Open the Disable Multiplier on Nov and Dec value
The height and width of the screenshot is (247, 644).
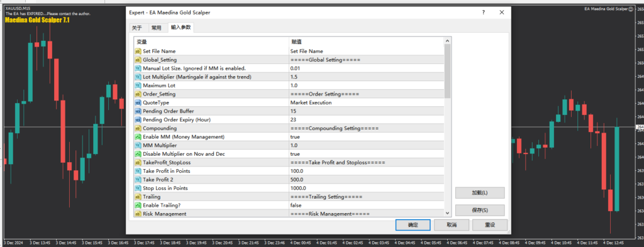tap(367, 154)
